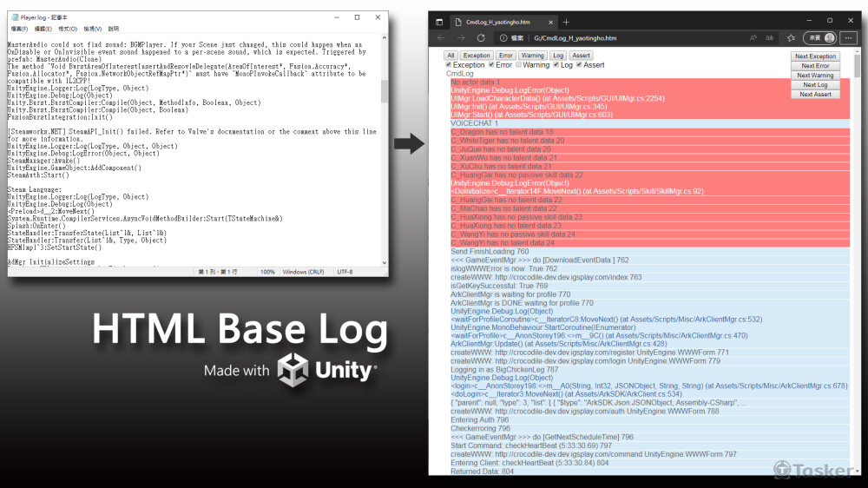
Task: Open the 檢視(V) menu in Notepad
Action: point(93,29)
